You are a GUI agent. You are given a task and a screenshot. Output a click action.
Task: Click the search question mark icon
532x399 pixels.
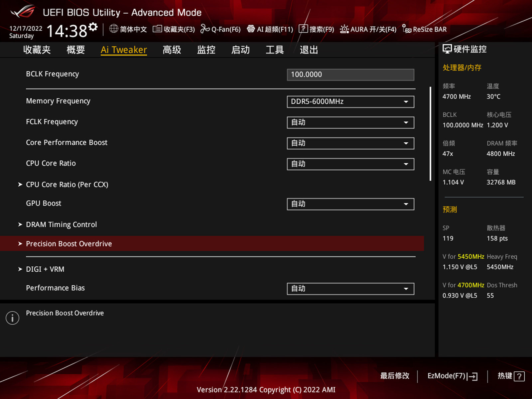point(303,29)
